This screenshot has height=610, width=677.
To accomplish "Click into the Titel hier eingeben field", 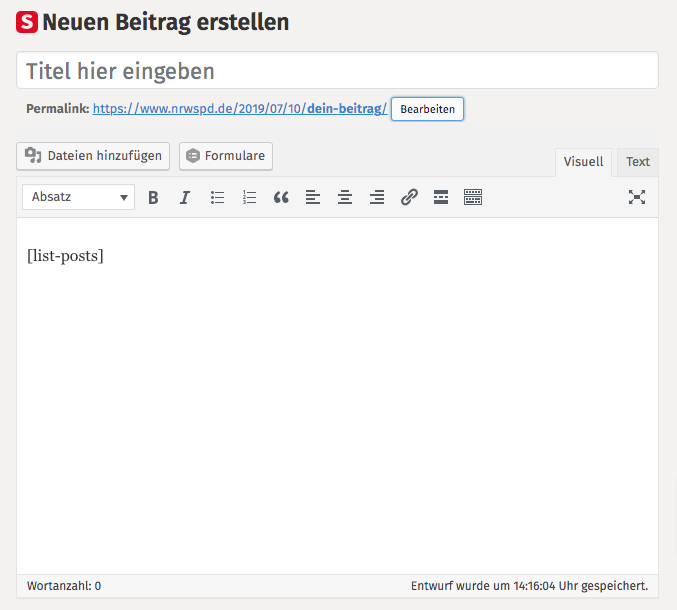I will [337, 71].
